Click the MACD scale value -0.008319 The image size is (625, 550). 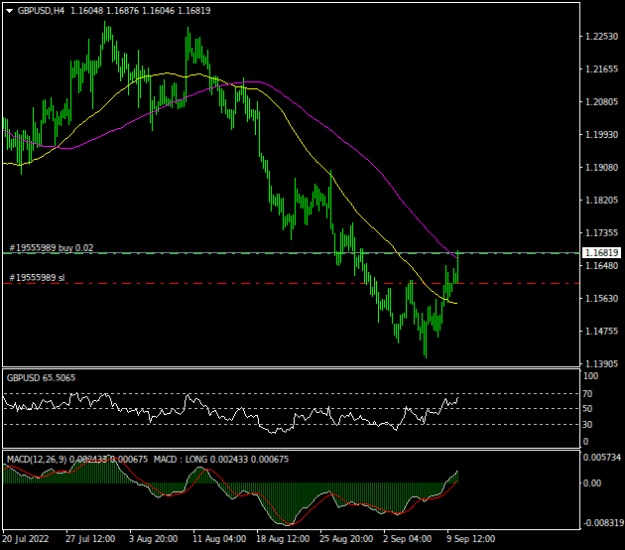(602, 523)
